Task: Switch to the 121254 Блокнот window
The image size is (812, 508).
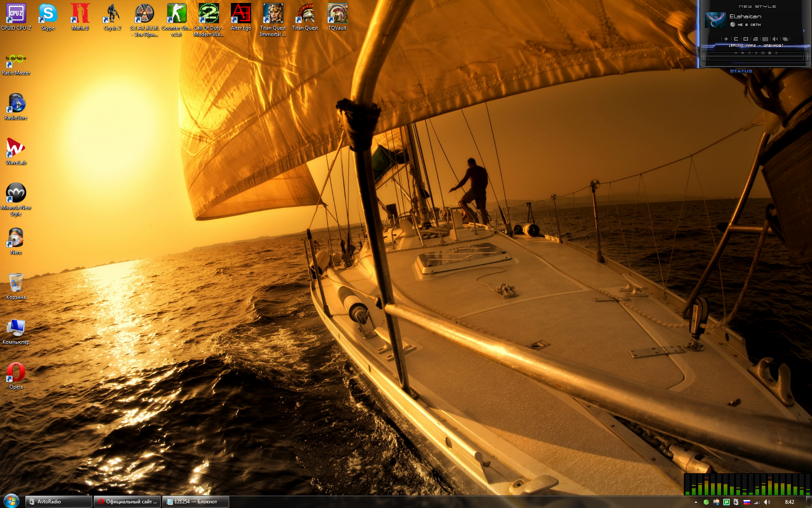Action: tap(195, 502)
